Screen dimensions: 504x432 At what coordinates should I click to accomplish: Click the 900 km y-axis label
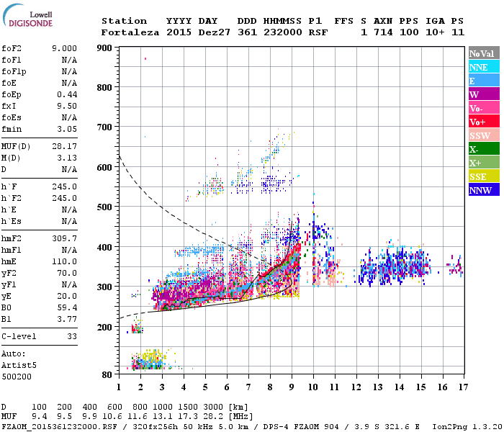click(104, 48)
